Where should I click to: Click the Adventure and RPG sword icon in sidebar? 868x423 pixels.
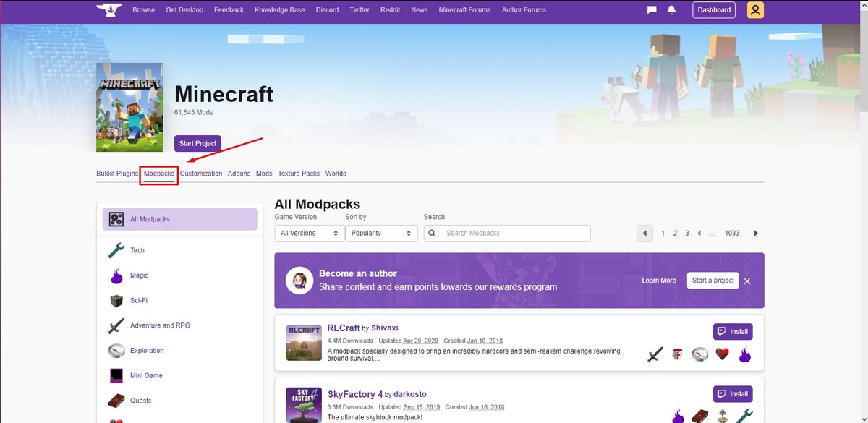(116, 325)
